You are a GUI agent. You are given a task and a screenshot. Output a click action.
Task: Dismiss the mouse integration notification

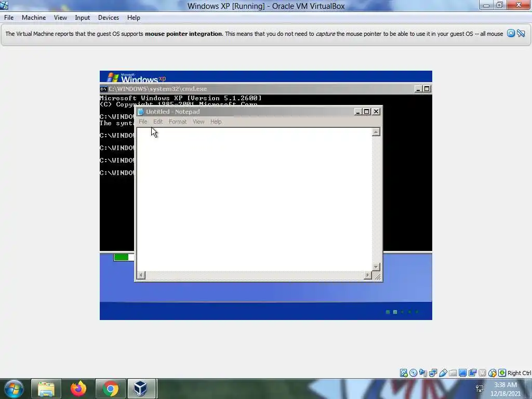[511, 33]
